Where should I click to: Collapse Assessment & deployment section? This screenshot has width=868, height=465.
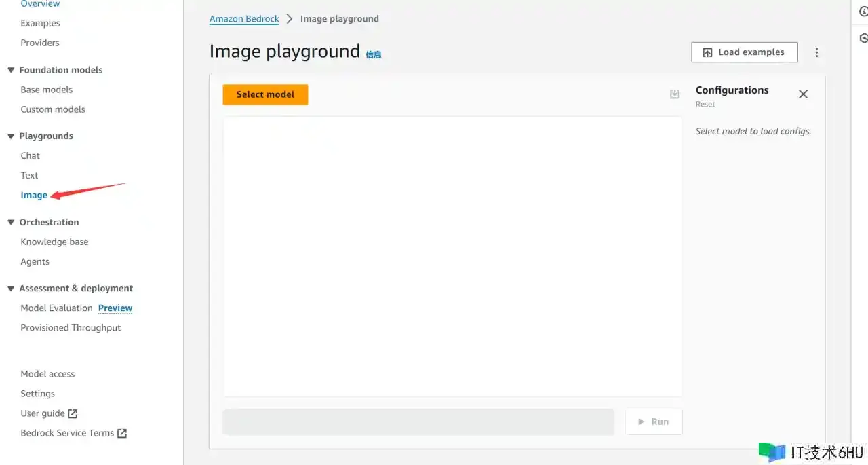click(11, 288)
